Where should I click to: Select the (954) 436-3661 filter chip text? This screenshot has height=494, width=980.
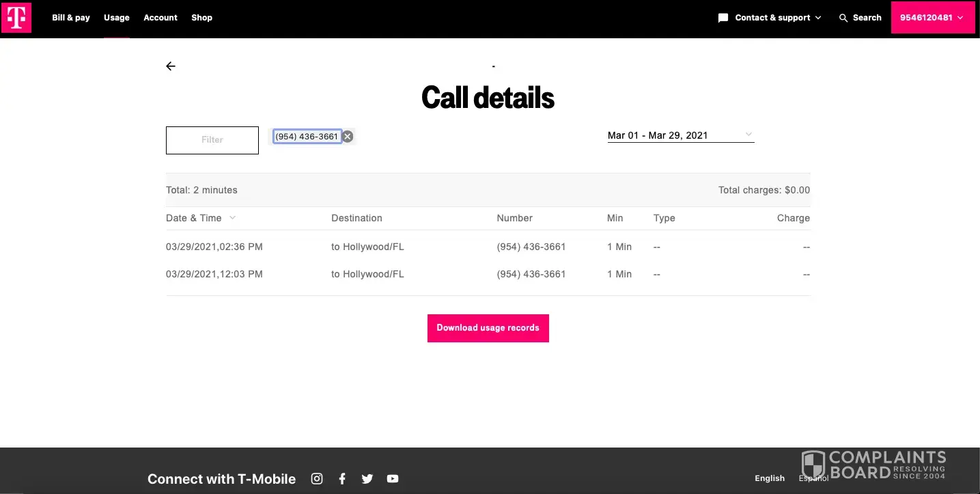pyautogui.click(x=307, y=137)
